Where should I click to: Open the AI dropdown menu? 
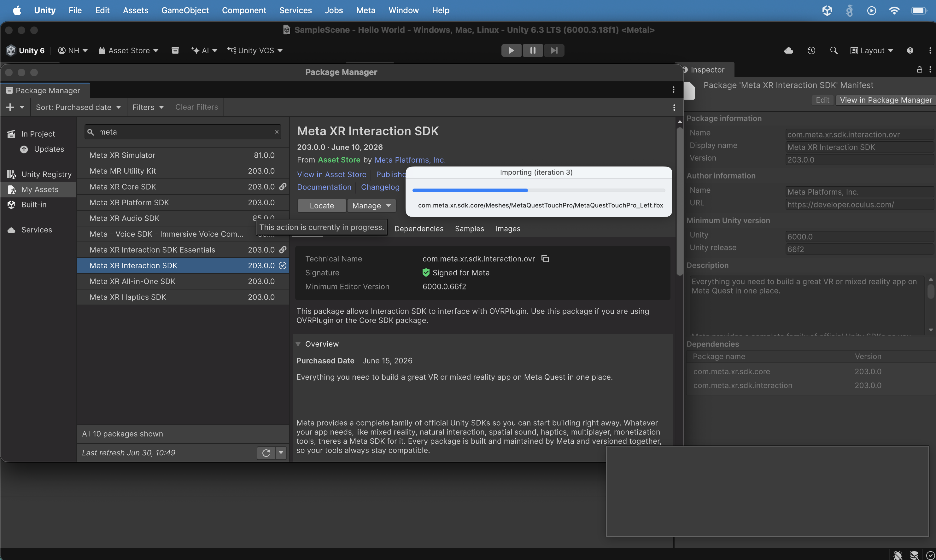click(204, 50)
